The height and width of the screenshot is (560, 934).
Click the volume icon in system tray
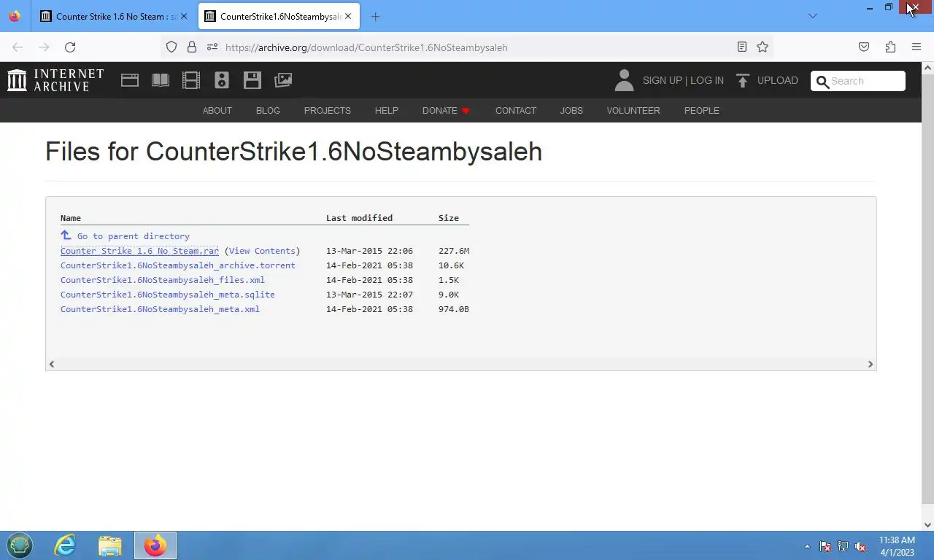[860, 546]
